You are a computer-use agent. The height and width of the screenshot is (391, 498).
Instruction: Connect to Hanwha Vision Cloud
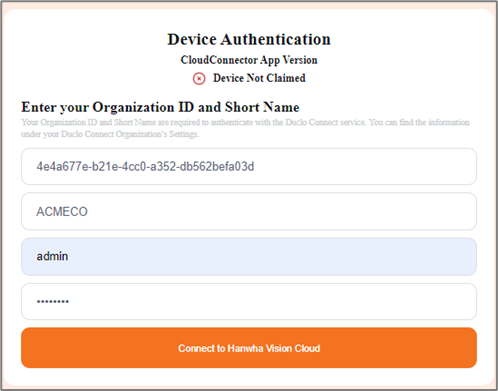coord(249,348)
